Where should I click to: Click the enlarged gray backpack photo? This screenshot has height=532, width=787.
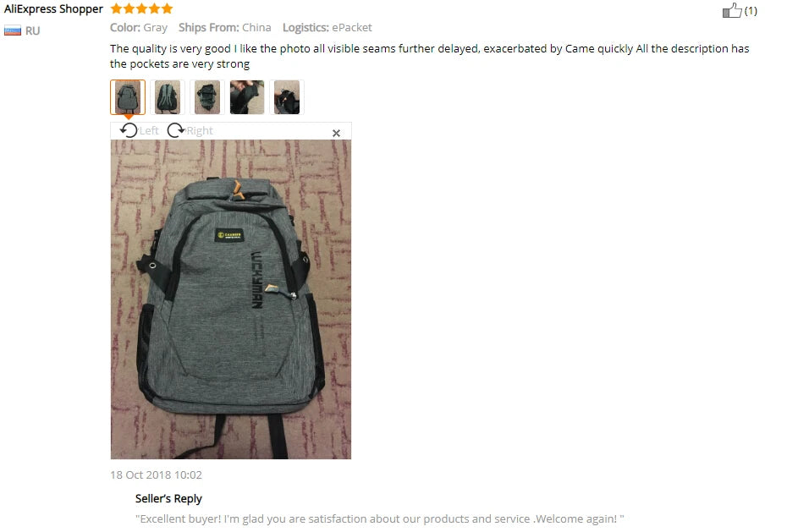coord(231,299)
